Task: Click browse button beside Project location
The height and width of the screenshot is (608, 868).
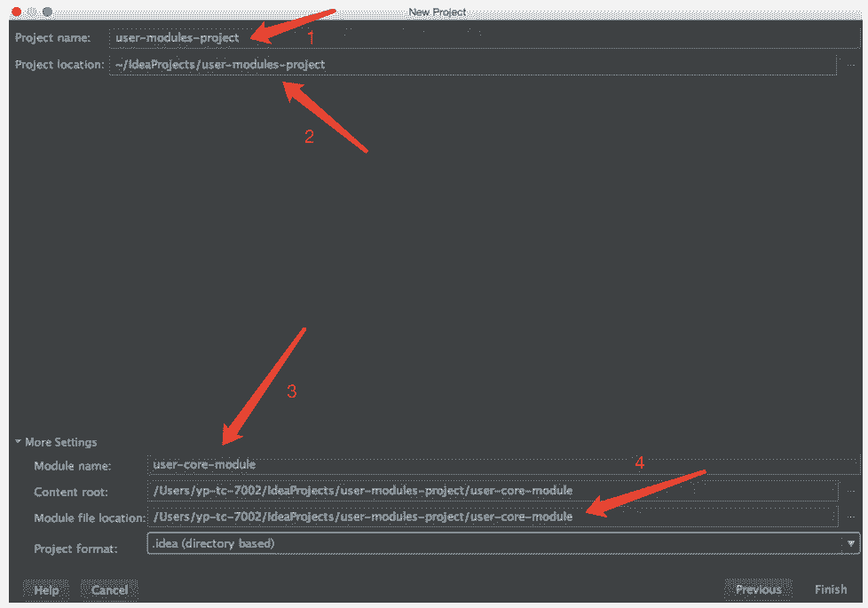Action: click(851, 65)
